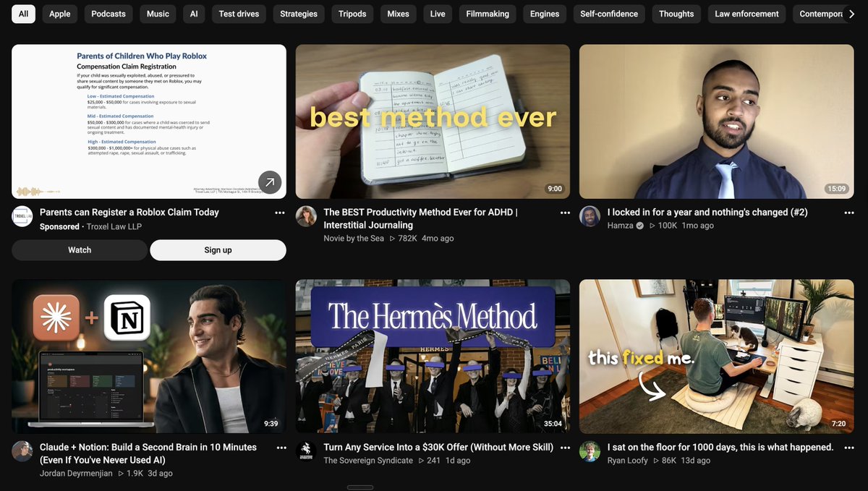Open more options for sat on floor video
The image size is (868, 491).
pos(849,448)
